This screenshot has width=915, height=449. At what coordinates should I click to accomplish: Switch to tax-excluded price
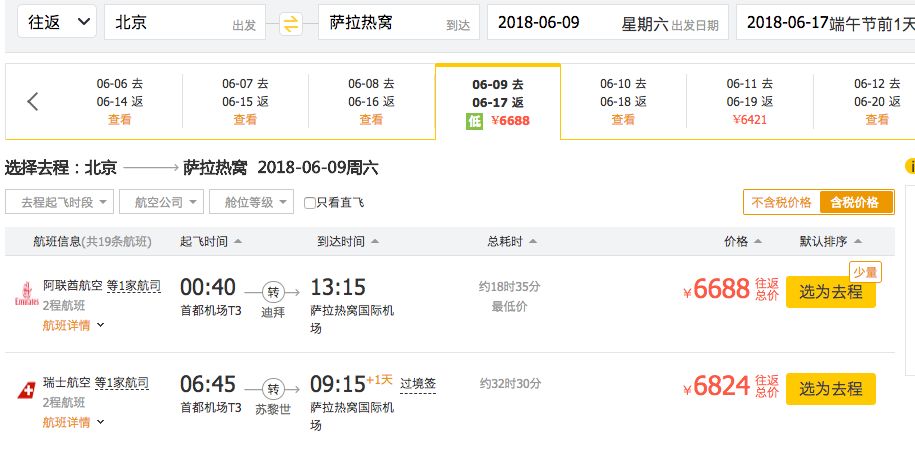point(781,203)
